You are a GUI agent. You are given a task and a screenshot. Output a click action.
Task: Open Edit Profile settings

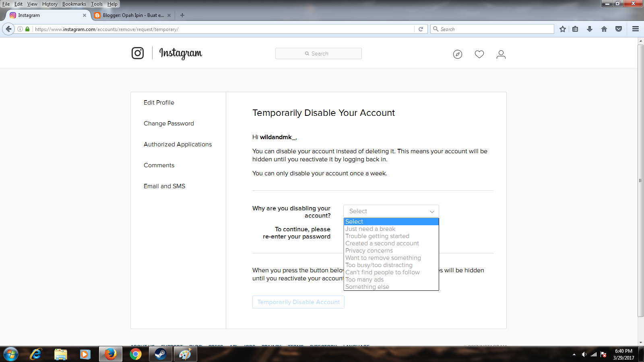coord(159,103)
